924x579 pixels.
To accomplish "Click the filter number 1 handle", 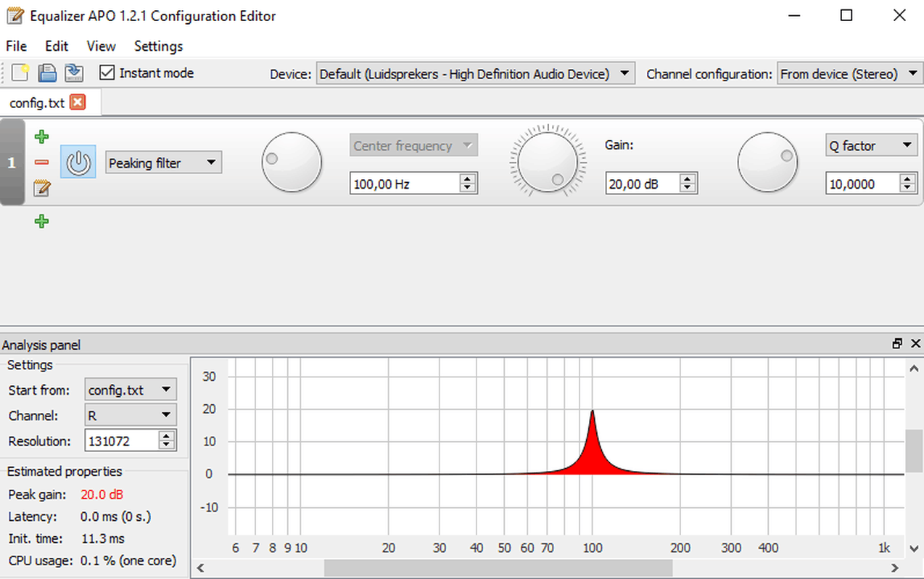I will tap(12, 163).
